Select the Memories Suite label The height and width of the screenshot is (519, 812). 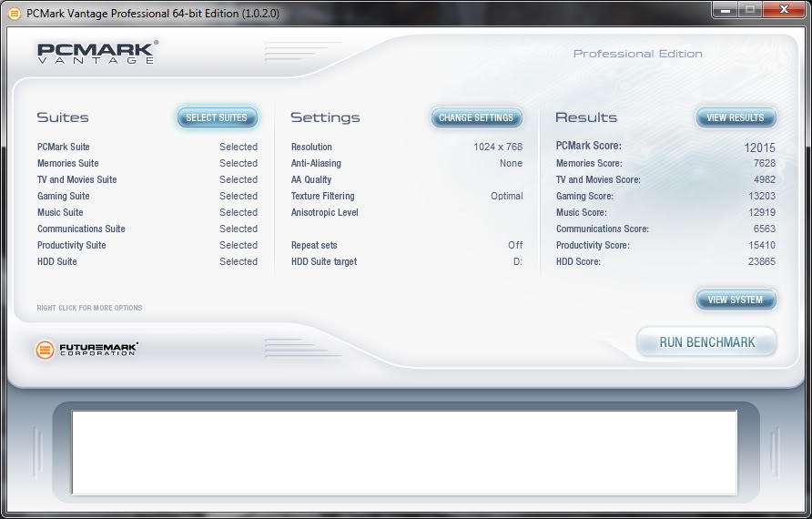68,163
